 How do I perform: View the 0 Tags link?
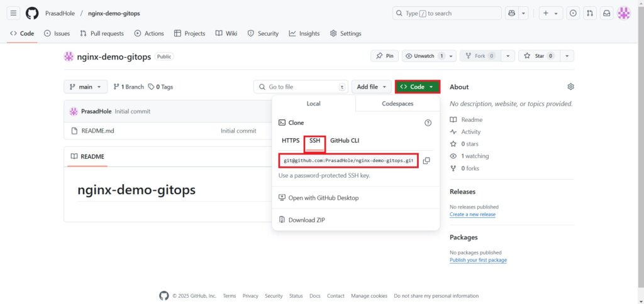click(x=160, y=87)
